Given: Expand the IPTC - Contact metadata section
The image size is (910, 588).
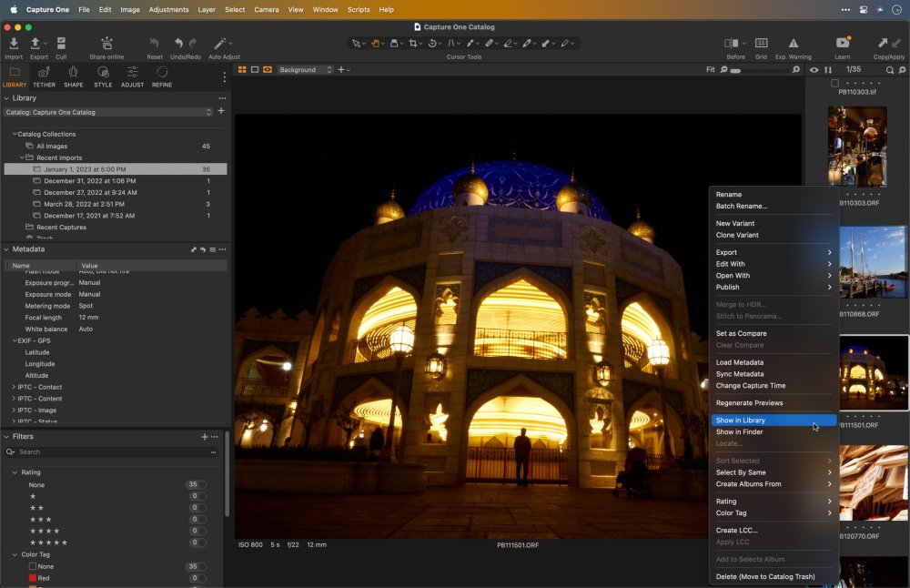Looking at the screenshot, I should pos(14,387).
